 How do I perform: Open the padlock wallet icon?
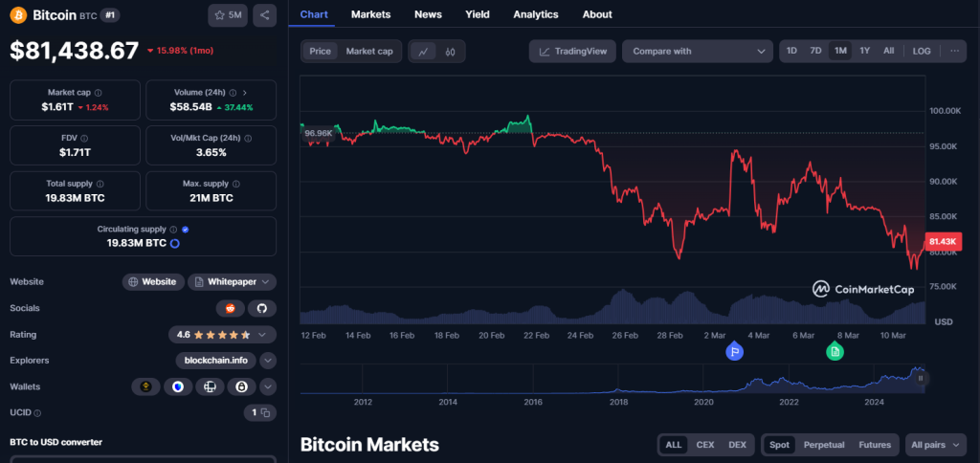click(x=241, y=386)
